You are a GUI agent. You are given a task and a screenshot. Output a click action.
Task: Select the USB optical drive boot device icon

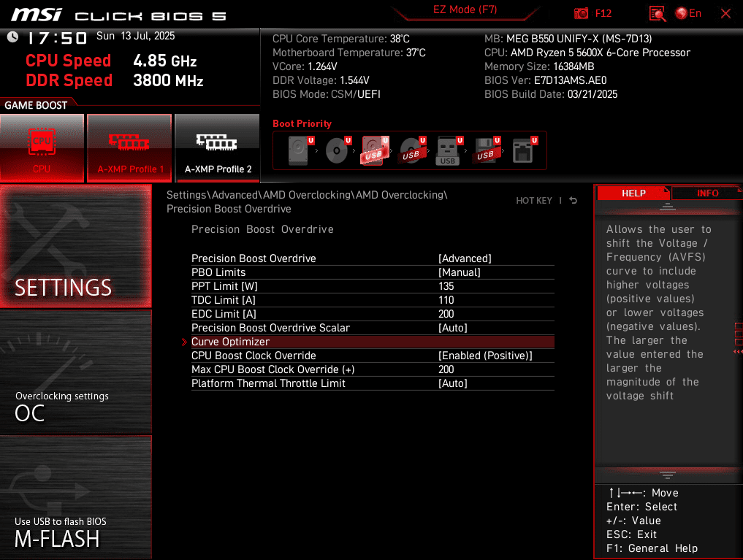(x=412, y=150)
